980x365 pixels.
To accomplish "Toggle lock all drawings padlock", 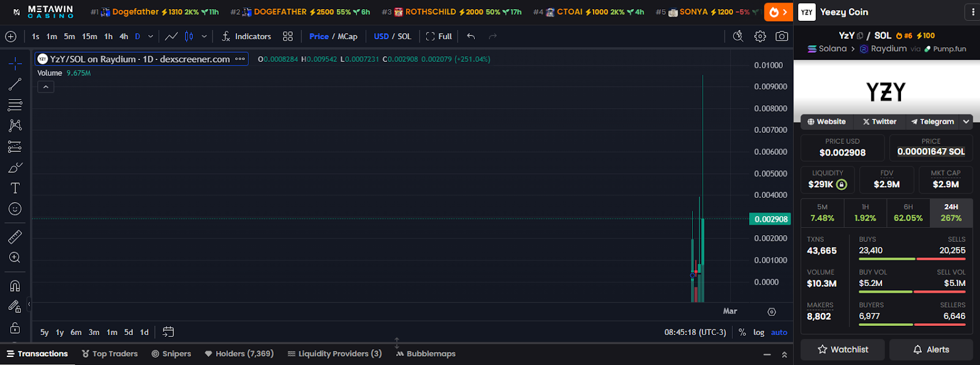I will pos(15,328).
